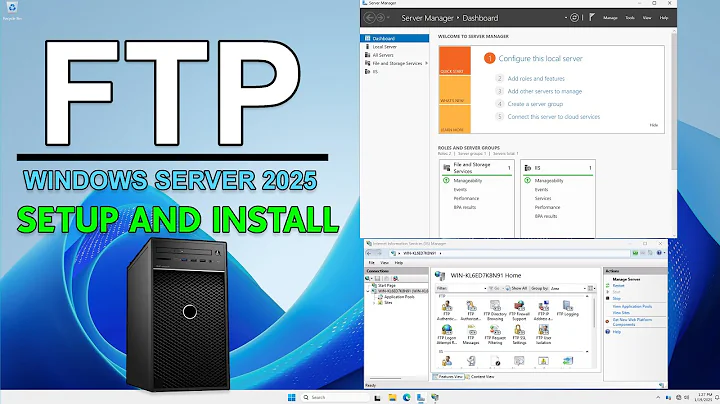The height and width of the screenshot is (404, 720).
Task: Select Application Pools in Connections tree
Action: point(399,297)
